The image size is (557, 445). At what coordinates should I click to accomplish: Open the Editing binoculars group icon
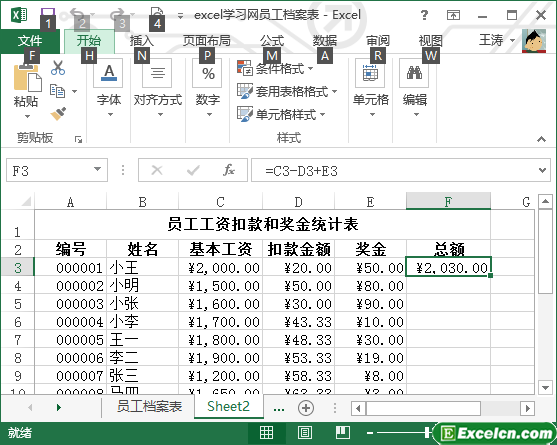coord(414,73)
